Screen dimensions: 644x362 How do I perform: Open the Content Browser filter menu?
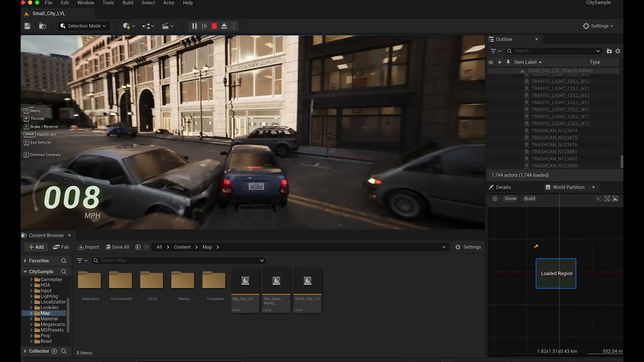(x=82, y=260)
